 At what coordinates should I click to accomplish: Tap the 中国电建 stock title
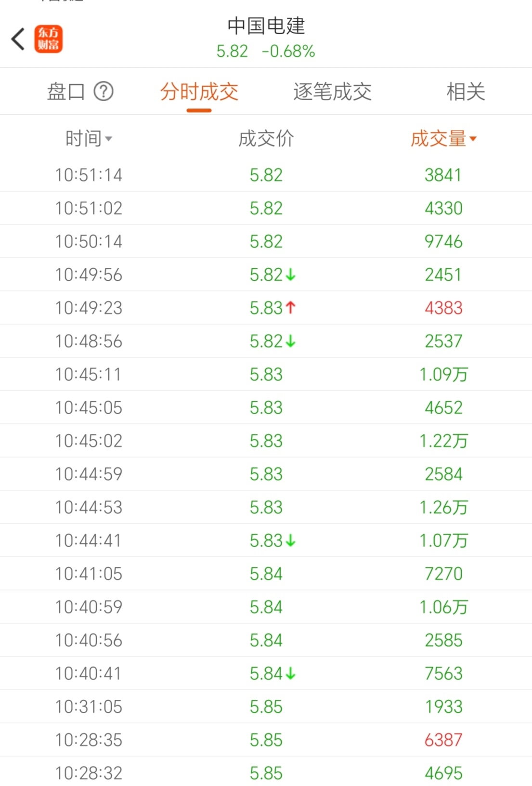pos(266,26)
